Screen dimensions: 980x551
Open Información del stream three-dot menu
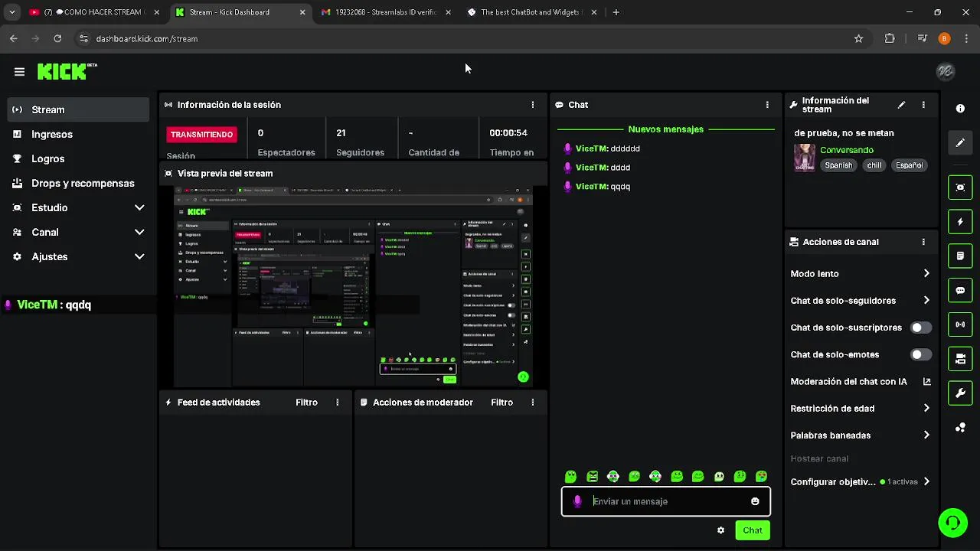click(923, 105)
